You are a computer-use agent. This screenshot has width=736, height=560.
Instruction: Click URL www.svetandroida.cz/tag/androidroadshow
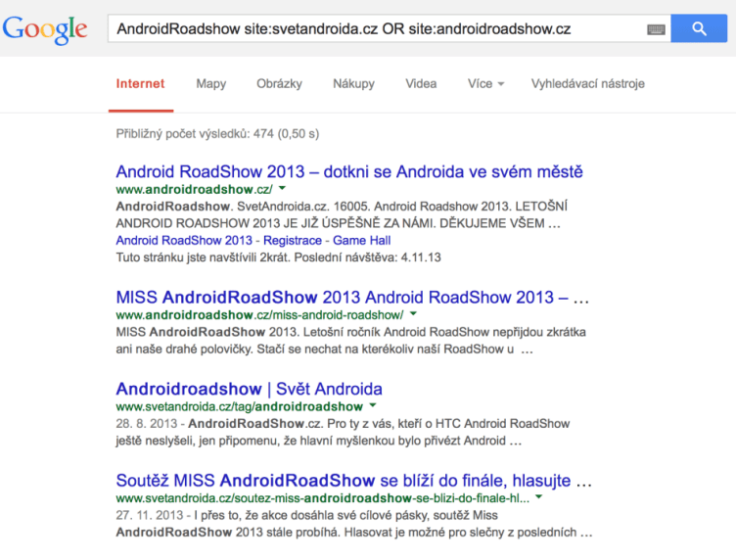[240, 406]
